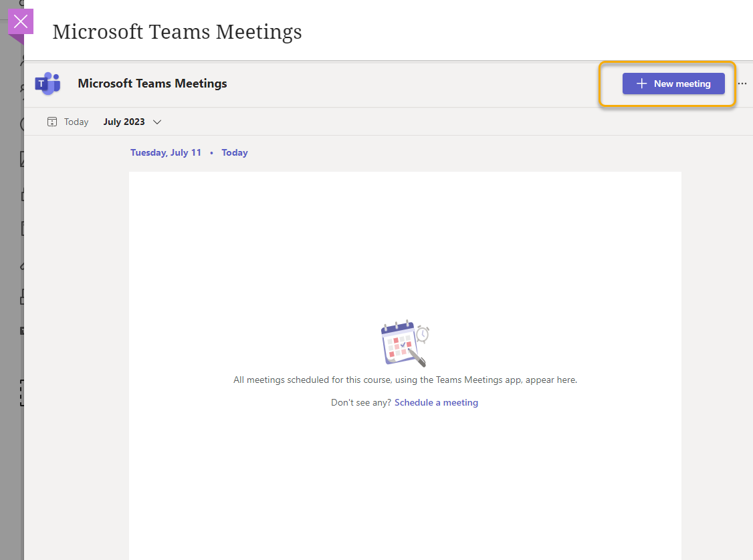Click the 'Don't see any?' text
Screen dimensions: 753x560
click(361, 402)
